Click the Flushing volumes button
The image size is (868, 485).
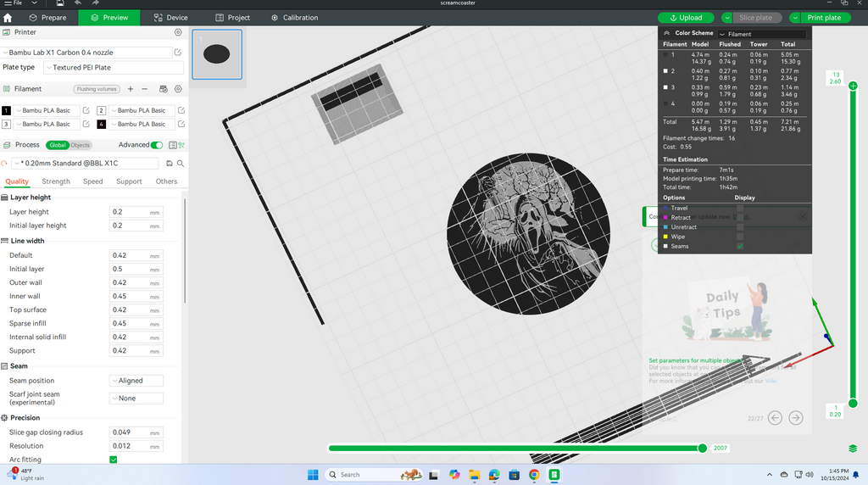[97, 89]
